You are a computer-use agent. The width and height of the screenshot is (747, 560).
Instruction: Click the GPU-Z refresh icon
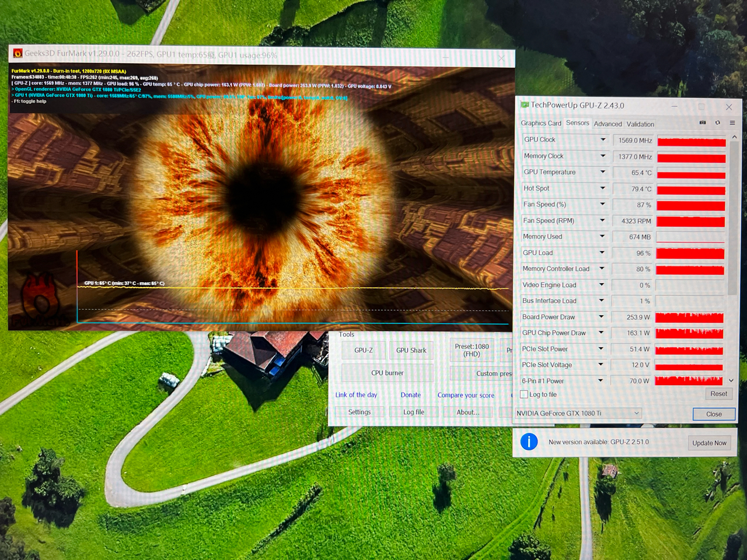pyautogui.click(x=718, y=123)
